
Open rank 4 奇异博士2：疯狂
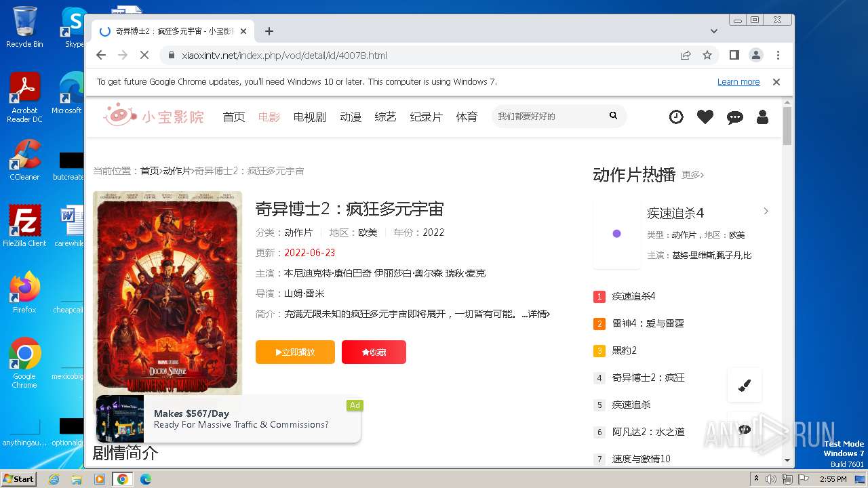pos(648,378)
